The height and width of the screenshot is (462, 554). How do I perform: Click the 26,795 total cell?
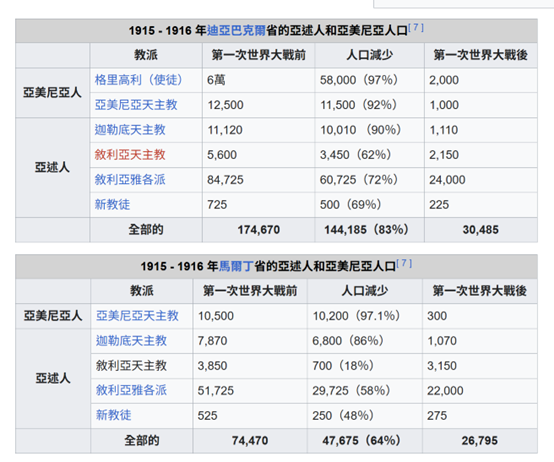click(480, 440)
